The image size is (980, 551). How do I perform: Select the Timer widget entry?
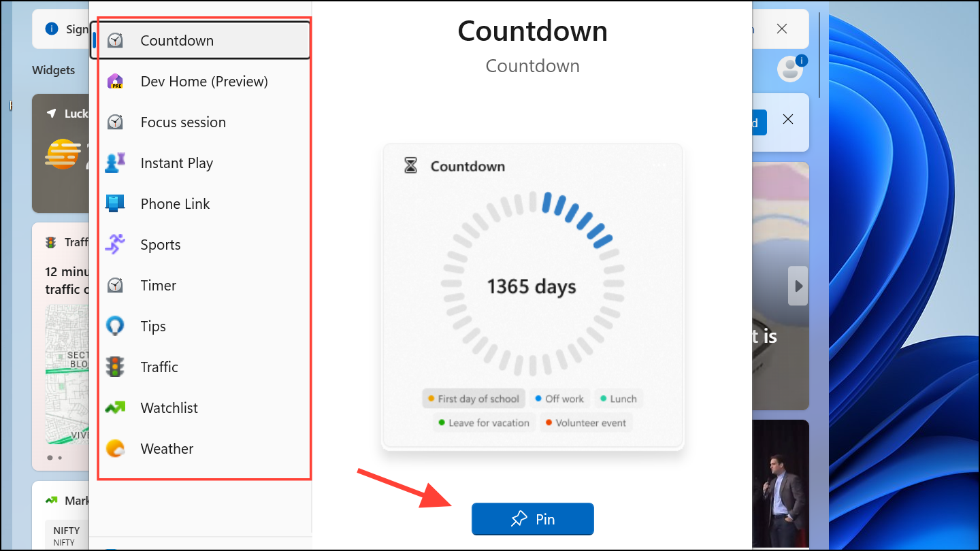pyautogui.click(x=158, y=286)
